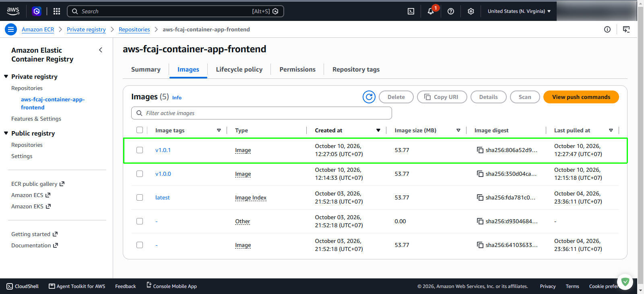Switch to the Lifecycle policy tab
This screenshot has height=294, width=644.
[239, 70]
